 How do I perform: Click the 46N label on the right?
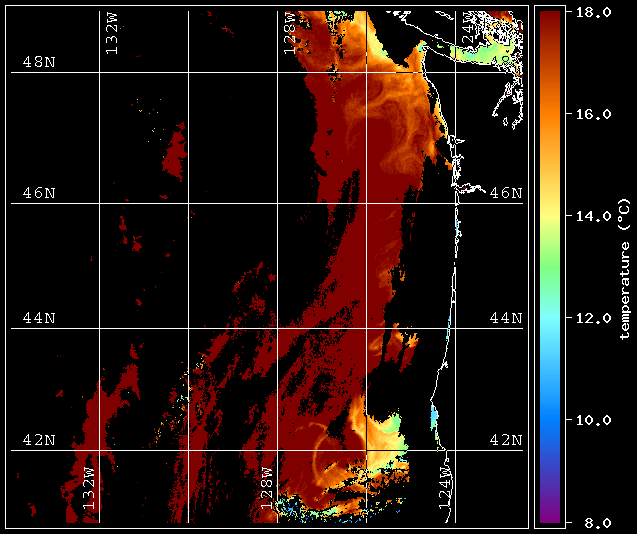(x=506, y=192)
